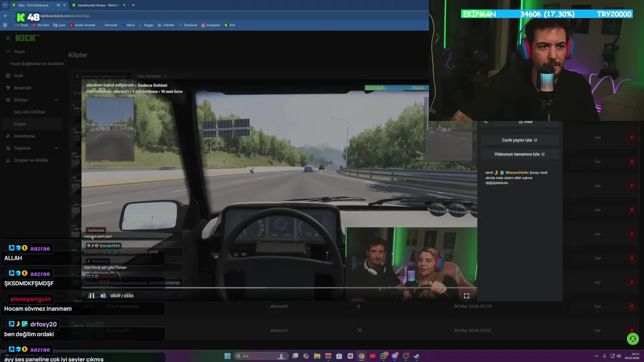This screenshot has width=644, height=362.
Task: Open Droplar ve ödüller page
Action: pyautogui.click(x=31, y=160)
